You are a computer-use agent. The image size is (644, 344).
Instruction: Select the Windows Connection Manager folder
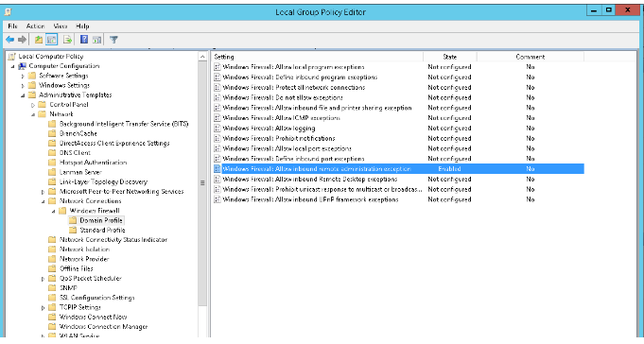(103, 327)
